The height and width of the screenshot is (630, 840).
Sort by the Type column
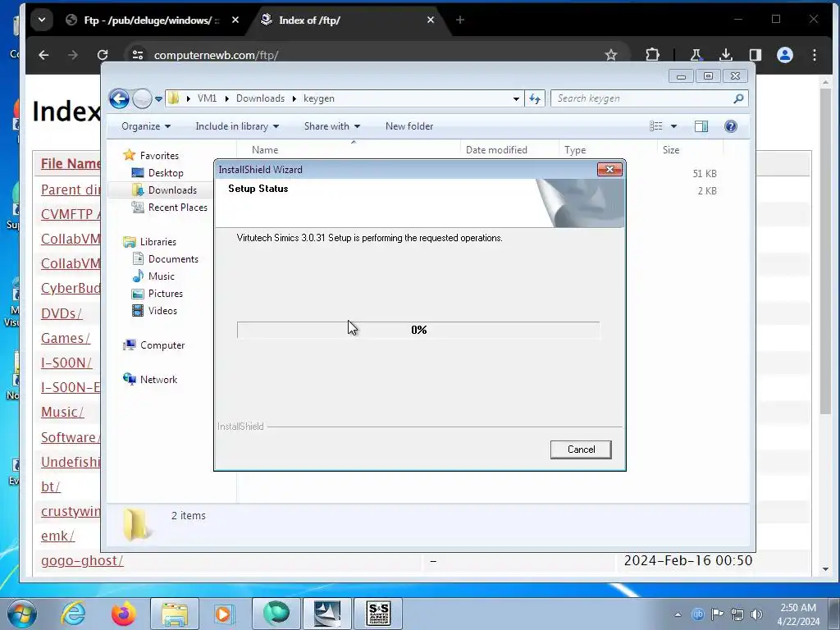(608, 150)
